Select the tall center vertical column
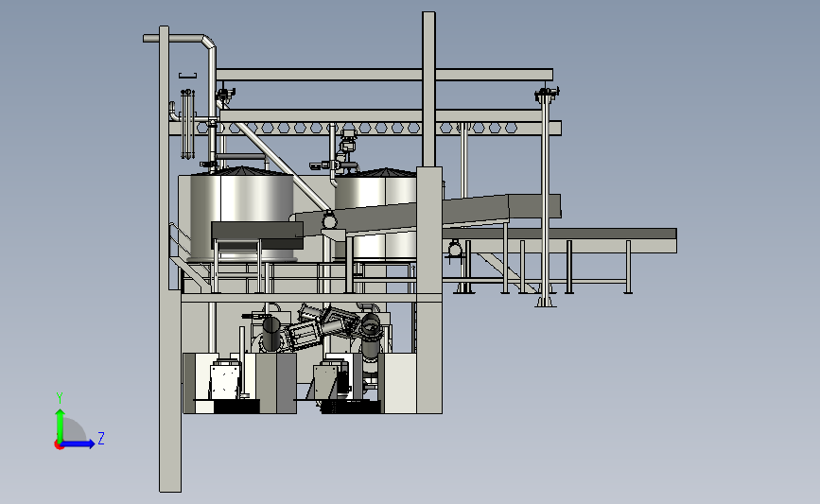The width and height of the screenshot is (820, 504). [x=428, y=89]
